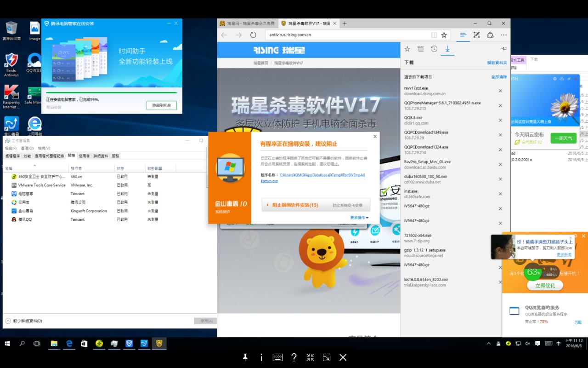Show Reading list in the Hub panel
The height and width of the screenshot is (368, 588).
point(420,49)
